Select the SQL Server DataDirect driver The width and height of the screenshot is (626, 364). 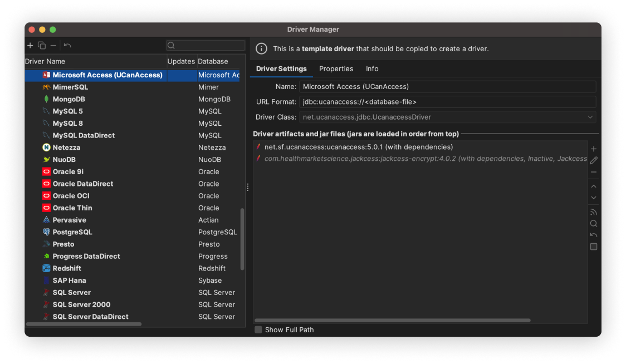(132, 317)
